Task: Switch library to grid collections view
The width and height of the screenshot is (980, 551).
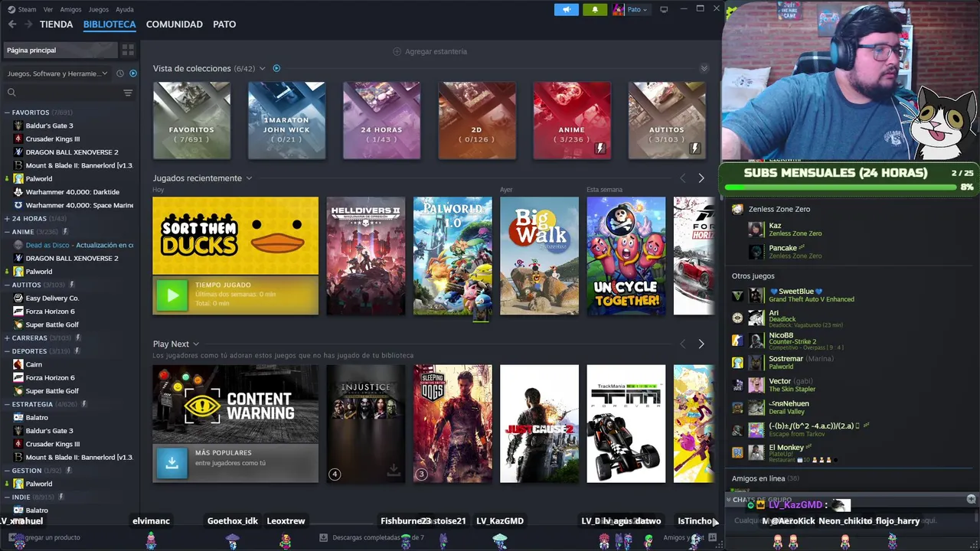Action: pyautogui.click(x=128, y=50)
